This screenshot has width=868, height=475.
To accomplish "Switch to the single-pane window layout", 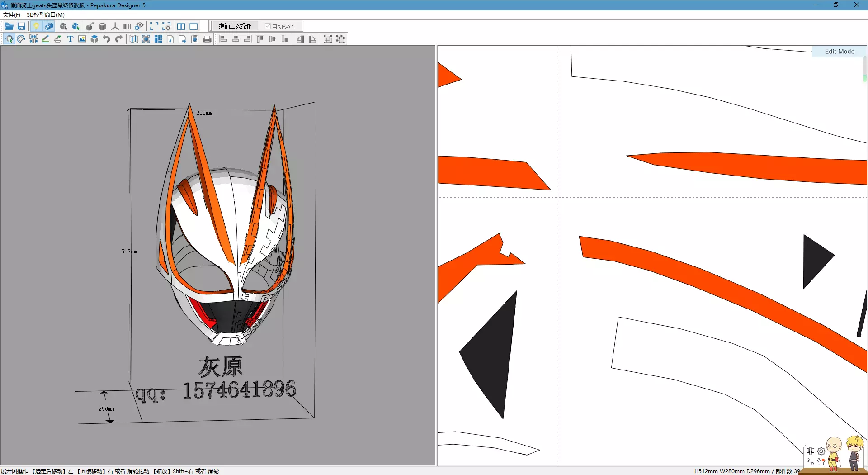I will (x=193, y=26).
